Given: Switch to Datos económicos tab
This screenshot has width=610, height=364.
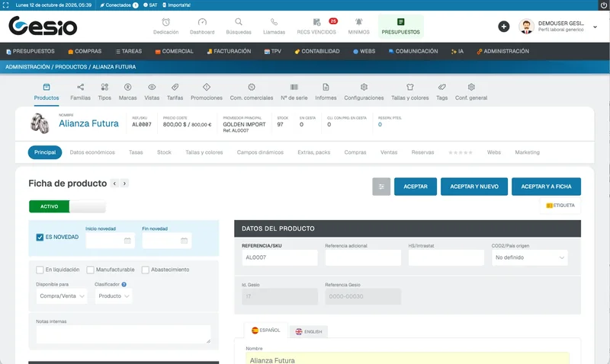Looking at the screenshot, I should 92,152.
